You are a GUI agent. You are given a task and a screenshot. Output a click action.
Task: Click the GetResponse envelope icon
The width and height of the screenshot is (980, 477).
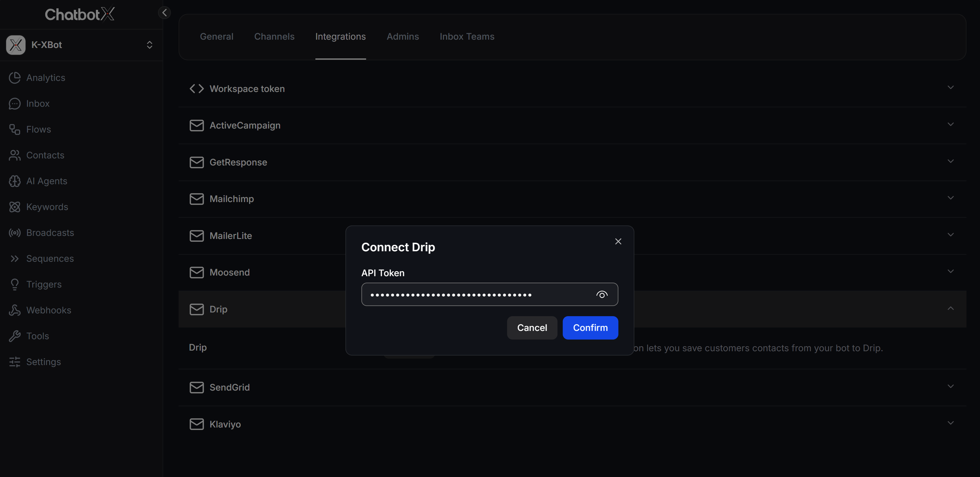[x=197, y=162]
